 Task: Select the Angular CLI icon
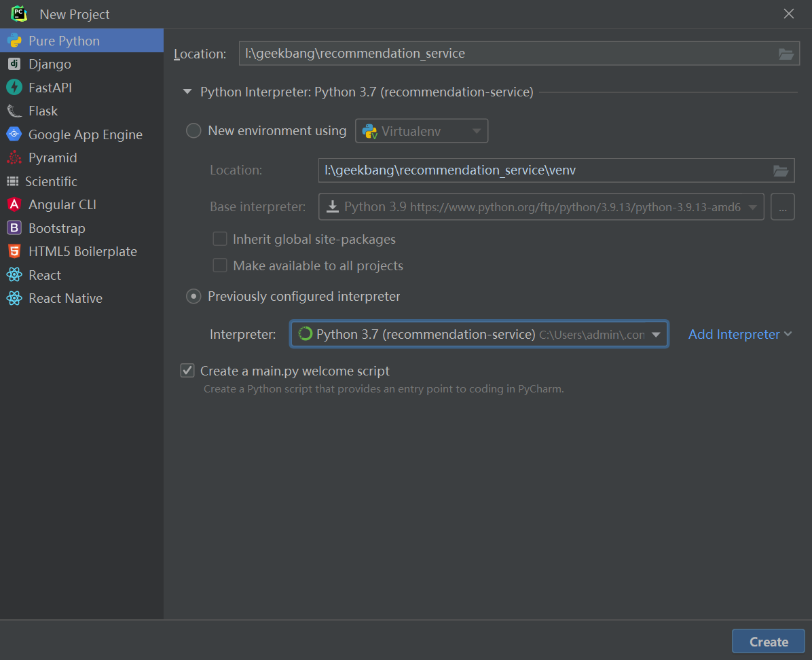click(x=14, y=204)
